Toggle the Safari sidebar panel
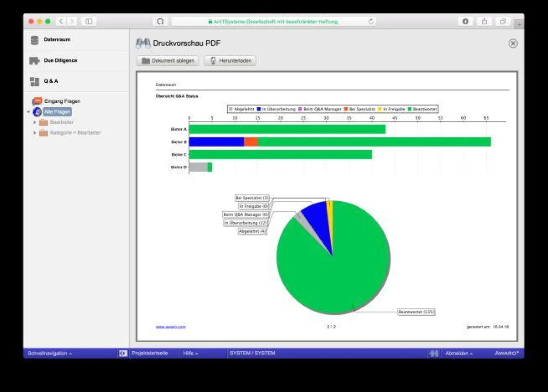The height and width of the screenshot is (392, 548). [89, 21]
